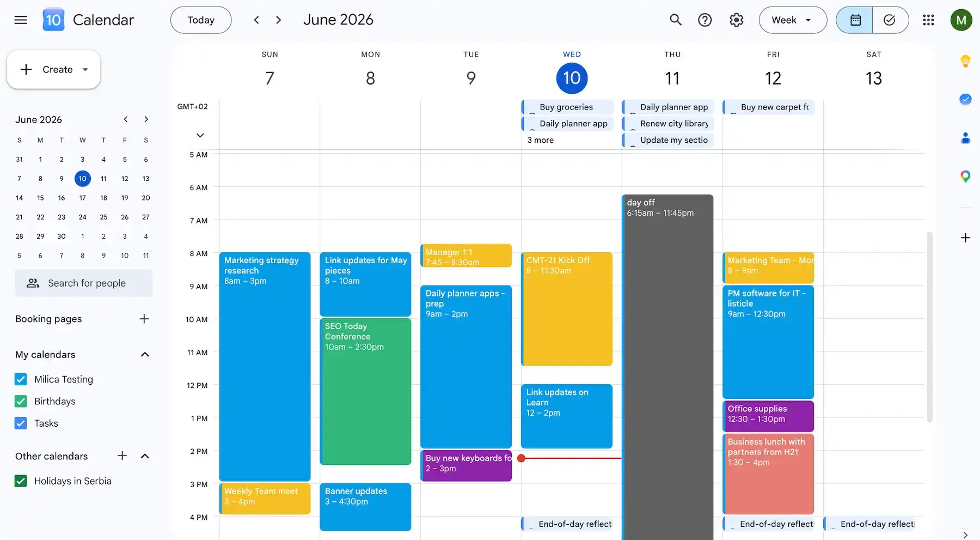Expand 3 more all-day items Wednesday
Screen dimensions: 980x540
coord(540,140)
